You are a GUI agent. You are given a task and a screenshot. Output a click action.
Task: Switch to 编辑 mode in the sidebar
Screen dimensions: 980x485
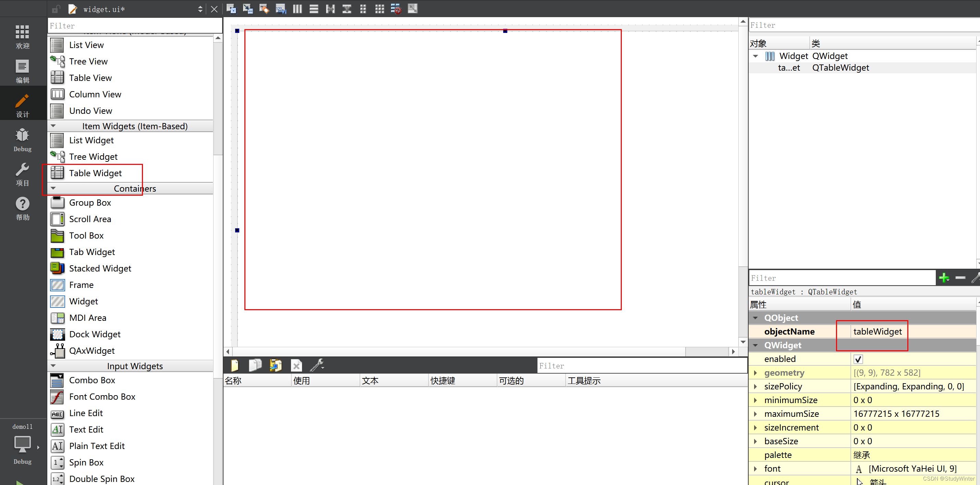point(22,71)
